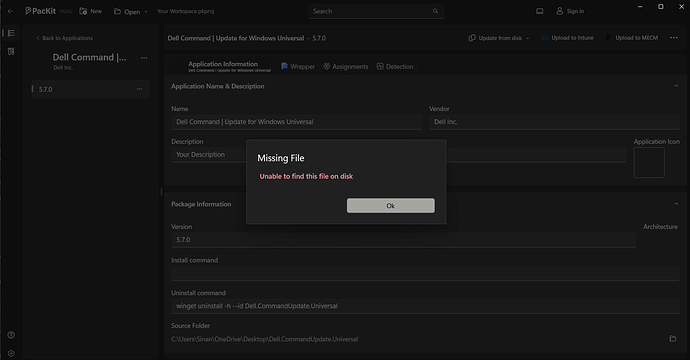Image resolution: width=690 pixels, height=360 pixels.
Task: Open the settings gear in sidebar
Action: click(x=11, y=353)
